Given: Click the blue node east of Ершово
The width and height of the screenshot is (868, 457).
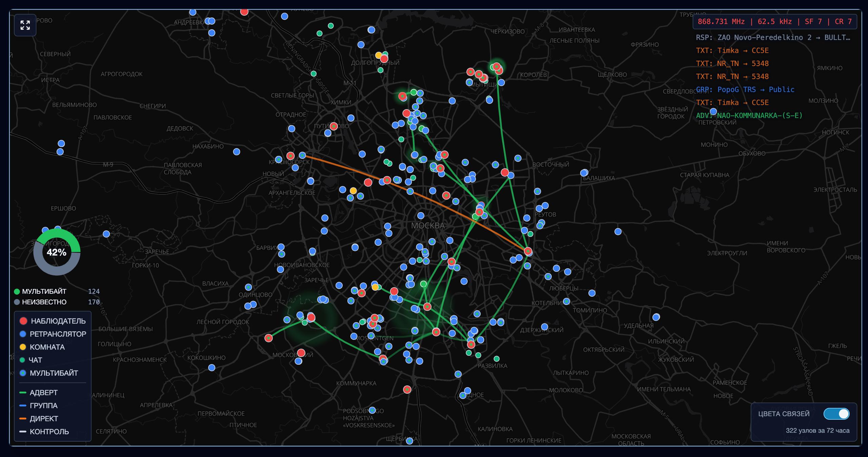Looking at the screenshot, I should click(106, 234).
